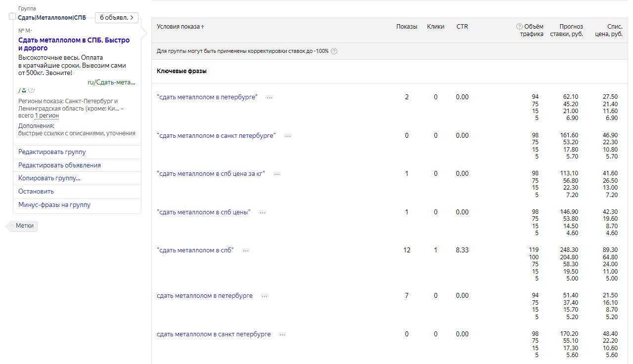Click the Показы column header

pos(407,27)
